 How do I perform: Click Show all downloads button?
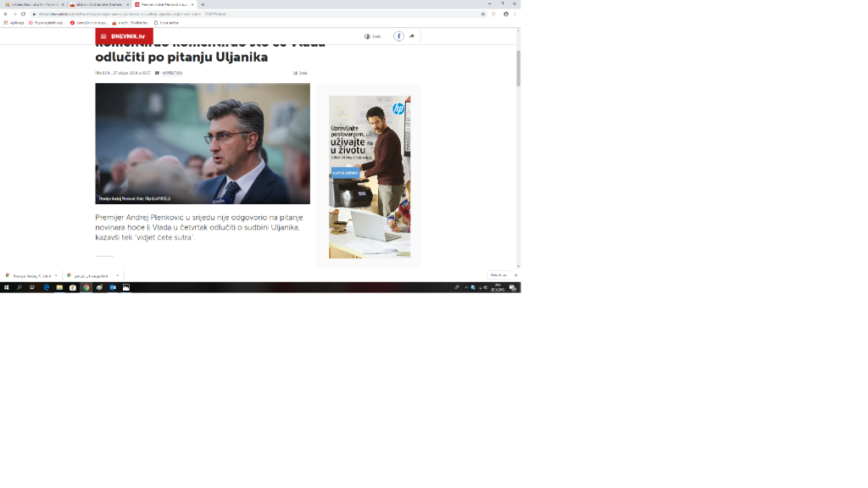[498, 275]
